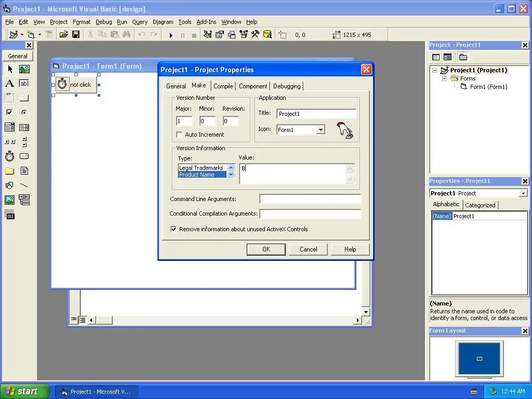Switch to the Debugging tab
Image resolution: width=532 pixels, height=399 pixels.
287,86
